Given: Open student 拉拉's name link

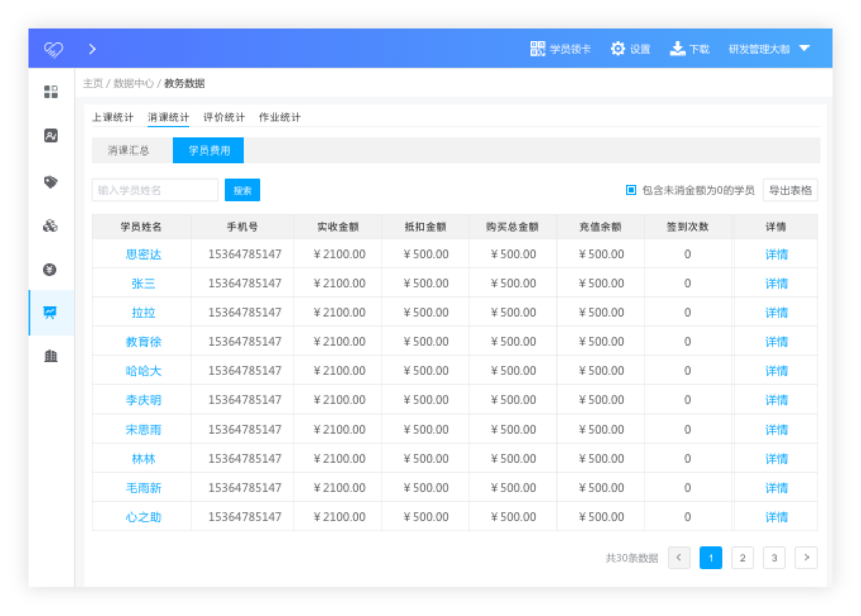Looking at the screenshot, I should point(144,313).
